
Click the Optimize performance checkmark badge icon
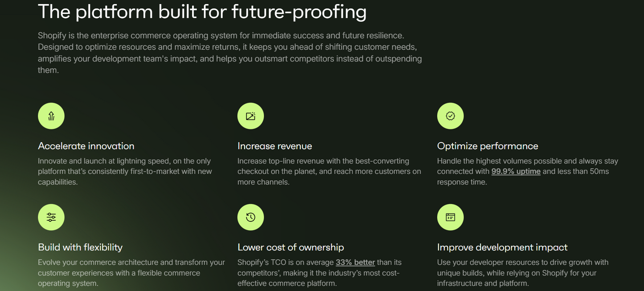(450, 116)
